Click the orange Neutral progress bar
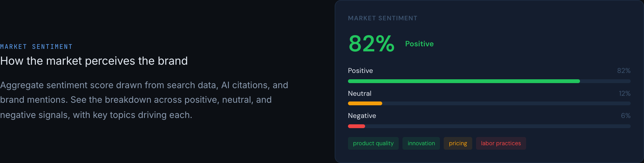The width and height of the screenshot is (644, 163). point(365,103)
